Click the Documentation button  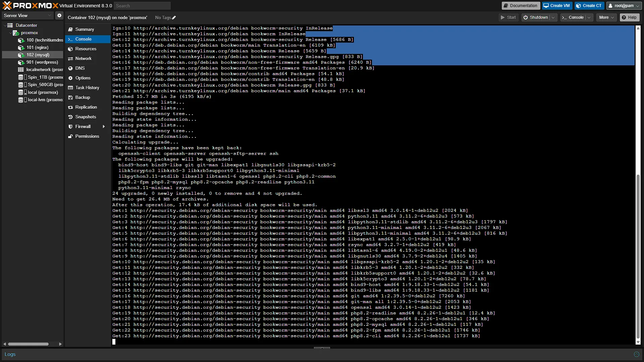coord(521,6)
